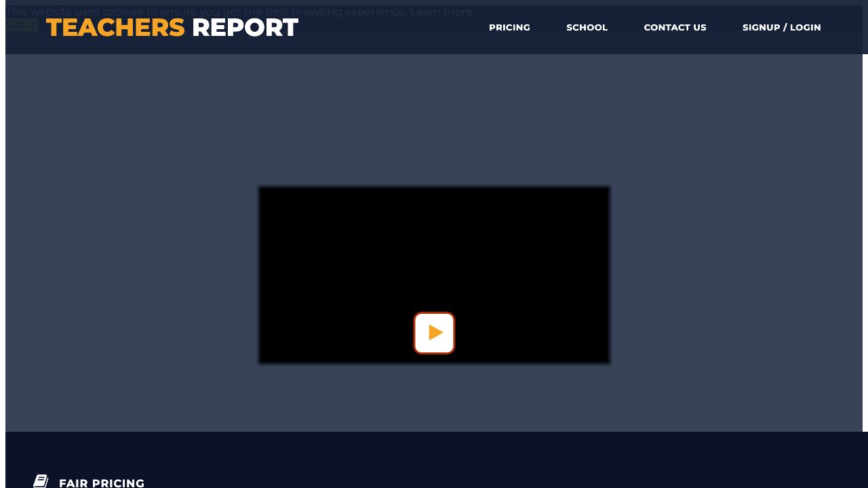Image resolution: width=868 pixels, height=488 pixels.
Task: Click the white strip at the page's right edge
Action: (865, 237)
